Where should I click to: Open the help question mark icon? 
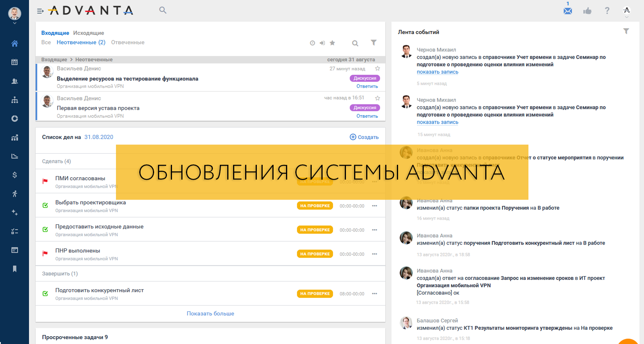coord(607,11)
